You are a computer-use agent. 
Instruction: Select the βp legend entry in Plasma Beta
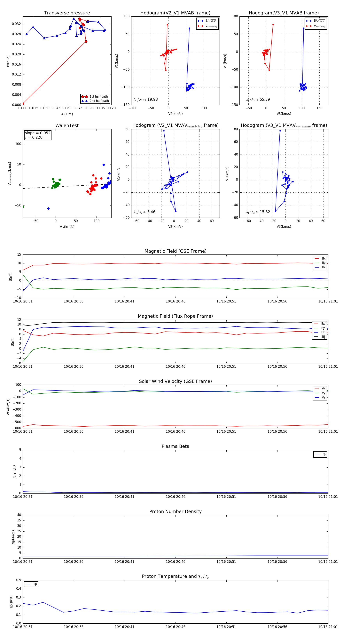coord(320,454)
